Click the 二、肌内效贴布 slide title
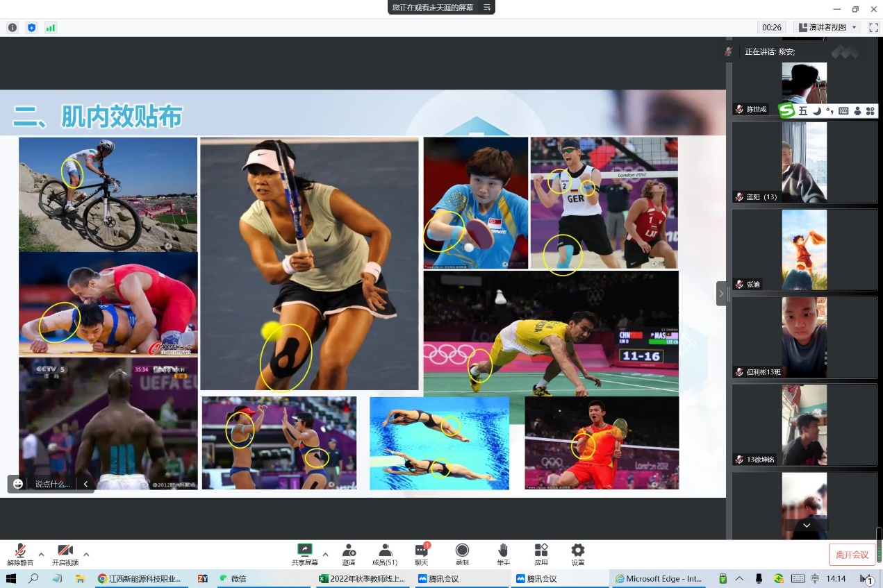The image size is (883, 588). click(98, 117)
